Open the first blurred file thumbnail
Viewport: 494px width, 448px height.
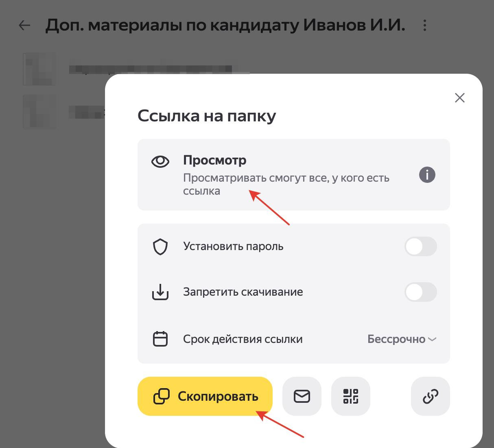(39, 69)
